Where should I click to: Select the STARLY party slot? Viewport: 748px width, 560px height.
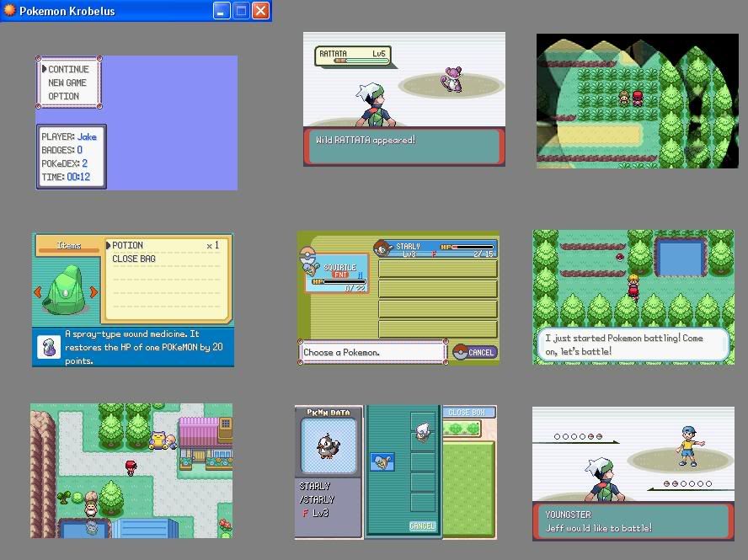[x=436, y=248]
